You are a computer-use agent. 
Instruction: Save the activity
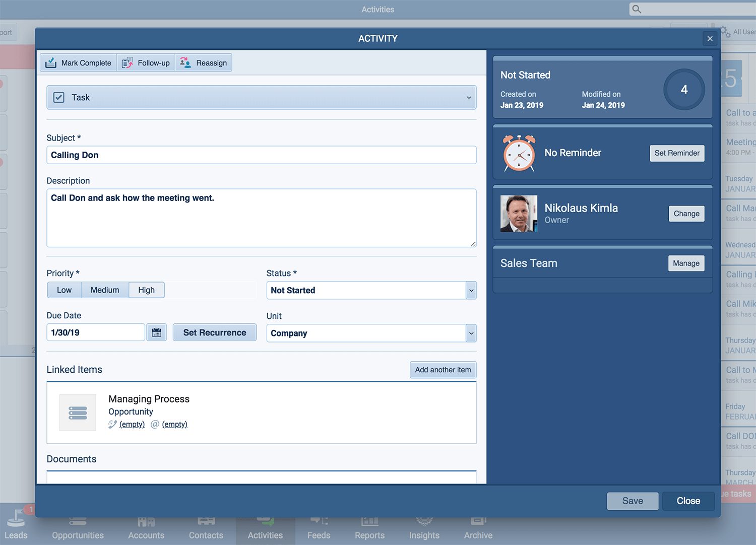[633, 501]
